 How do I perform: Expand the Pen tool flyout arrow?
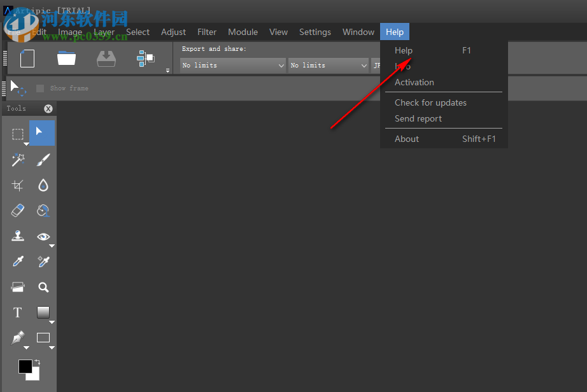[26, 348]
